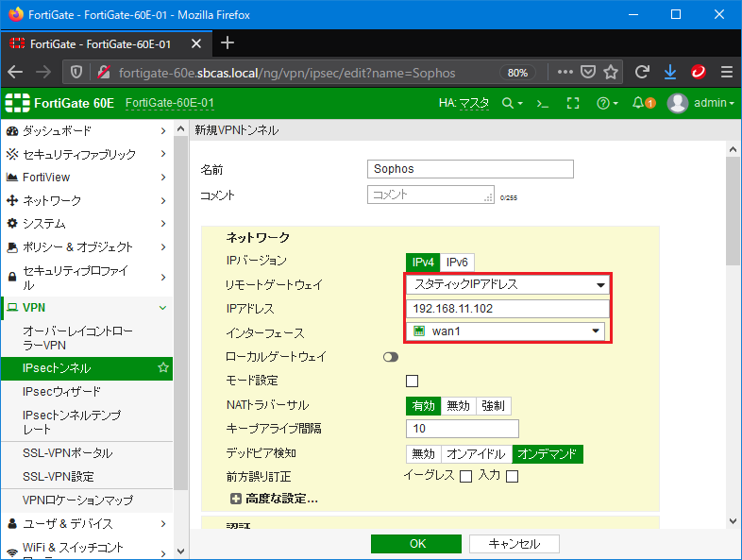Set NAT traversal to forced (強制)
This screenshot has height=560, width=742.
(493, 406)
